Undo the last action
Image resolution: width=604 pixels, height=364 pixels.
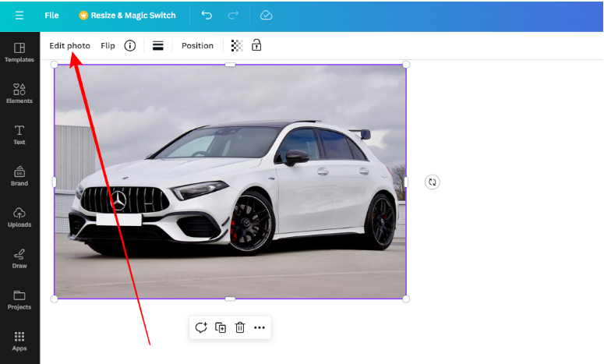click(x=207, y=16)
